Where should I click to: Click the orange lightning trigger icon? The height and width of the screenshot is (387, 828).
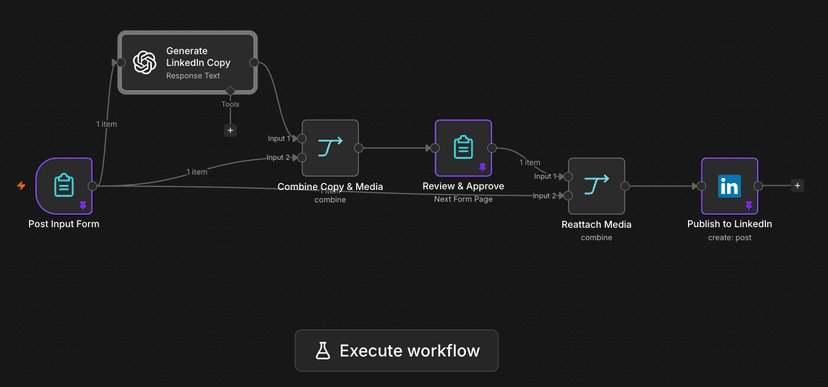click(21, 186)
